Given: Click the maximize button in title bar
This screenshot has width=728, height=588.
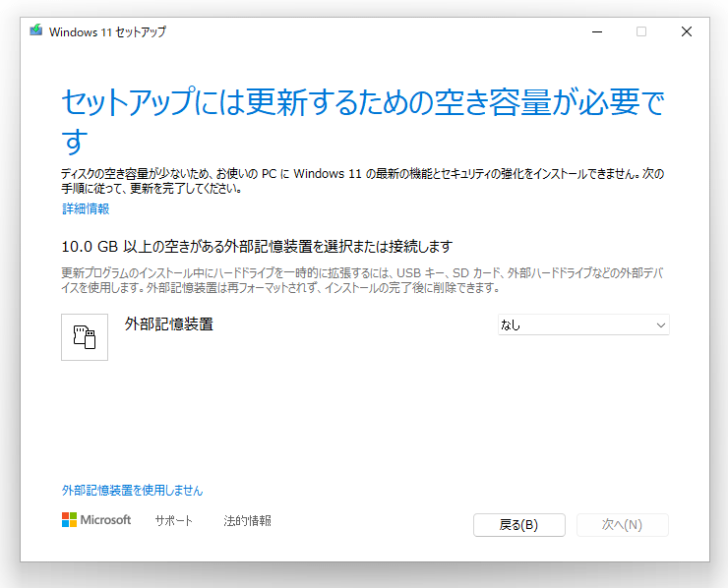Looking at the screenshot, I should [x=641, y=31].
